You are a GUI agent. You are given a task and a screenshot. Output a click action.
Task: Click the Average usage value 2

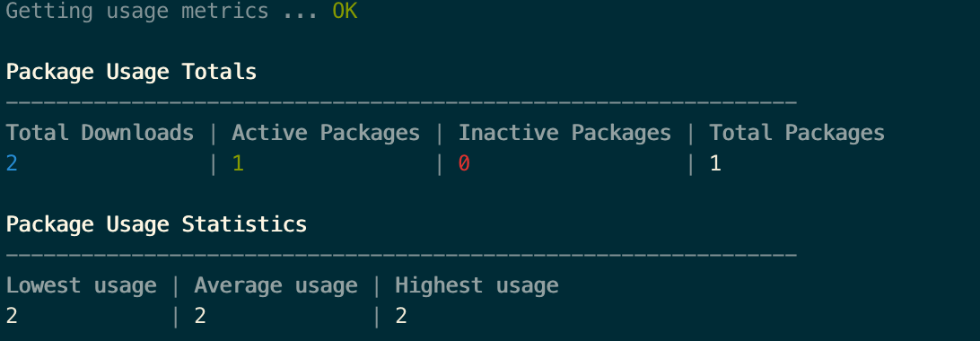click(x=200, y=316)
